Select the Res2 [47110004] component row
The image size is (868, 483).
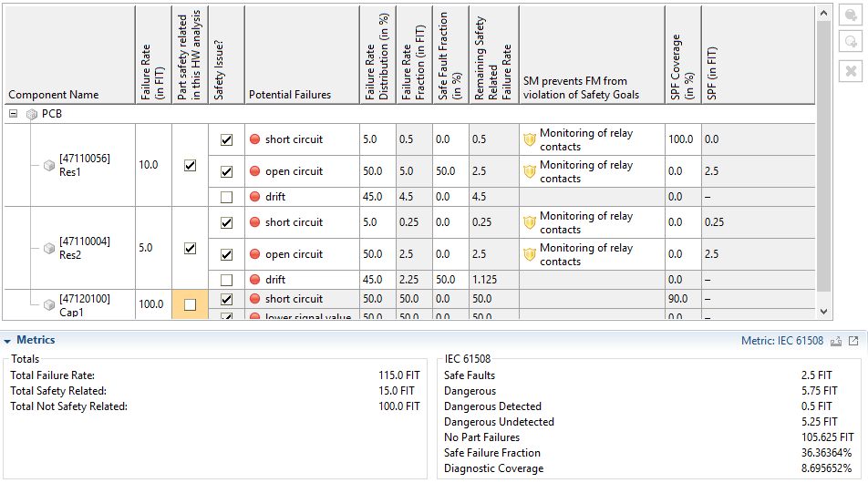[x=84, y=248]
